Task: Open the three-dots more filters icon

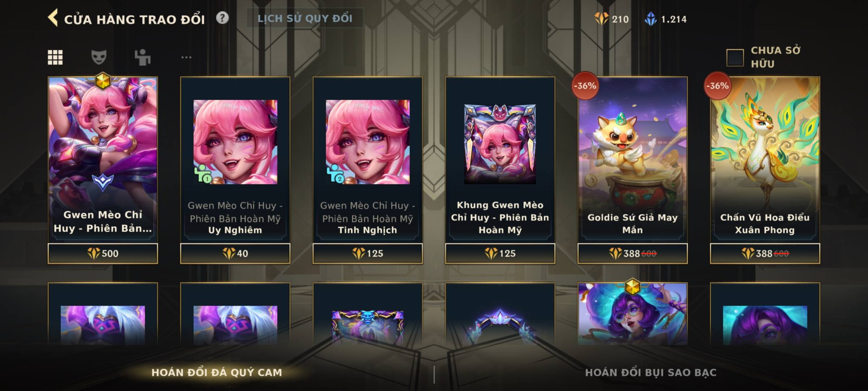Action: (186, 57)
